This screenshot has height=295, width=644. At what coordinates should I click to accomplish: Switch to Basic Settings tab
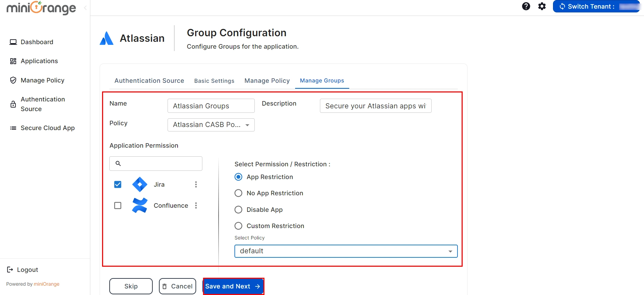pos(214,81)
